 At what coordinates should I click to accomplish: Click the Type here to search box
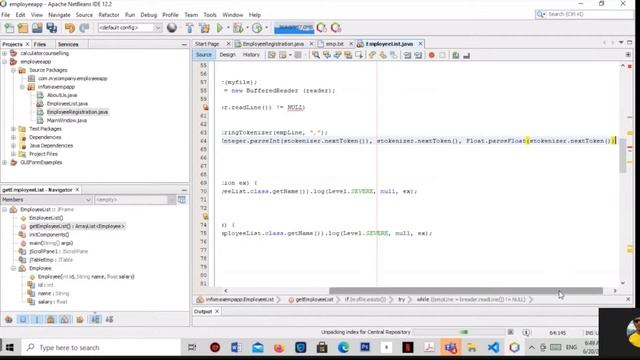tap(101, 348)
